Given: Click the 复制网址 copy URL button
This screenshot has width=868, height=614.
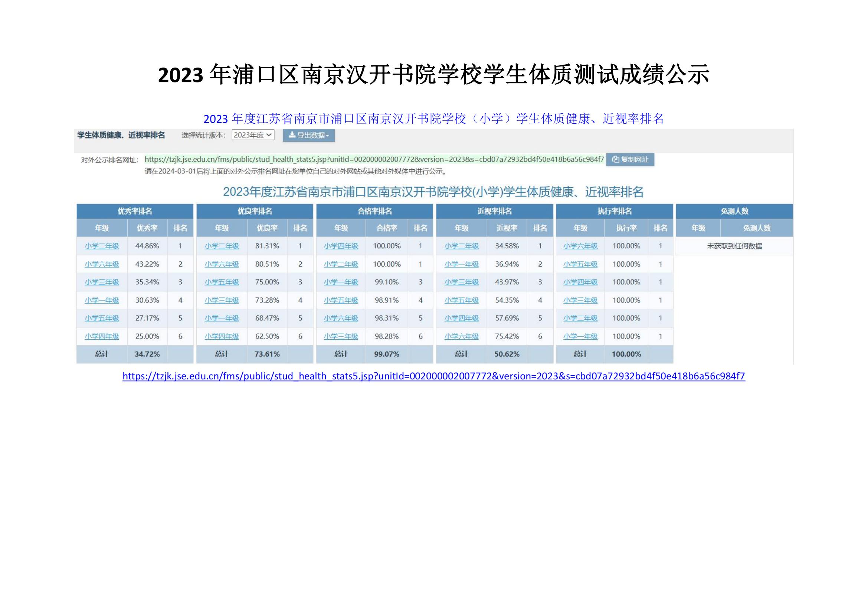Looking at the screenshot, I should tap(630, 160).
